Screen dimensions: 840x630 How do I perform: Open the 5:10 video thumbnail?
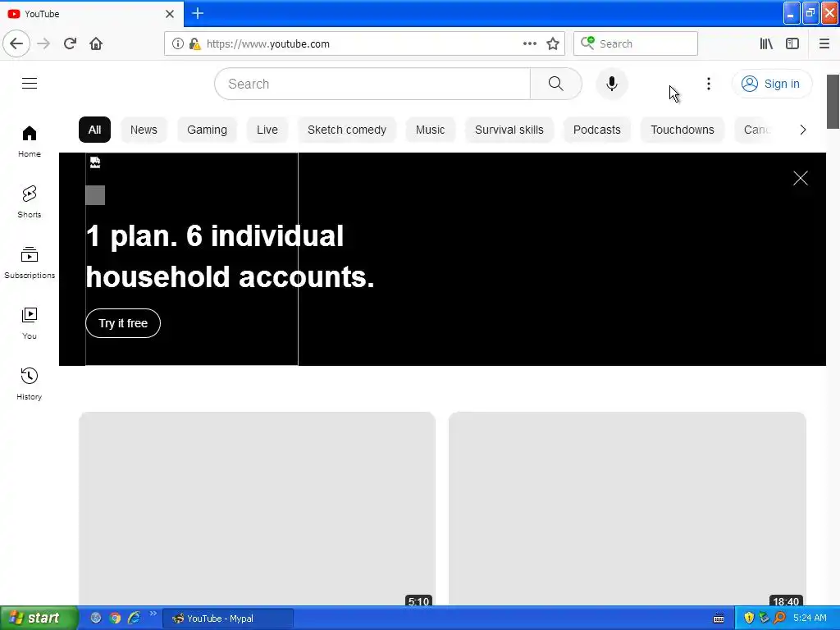(x=257, y=509)
